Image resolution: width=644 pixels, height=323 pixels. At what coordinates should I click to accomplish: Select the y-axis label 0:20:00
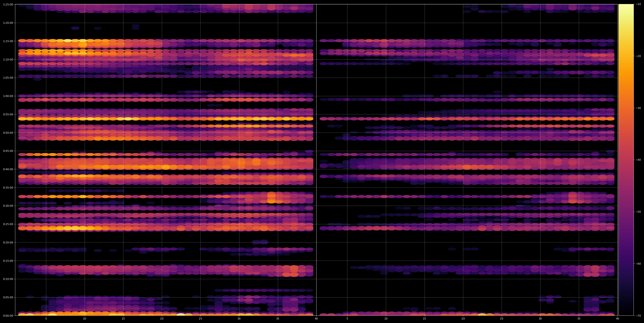click(8, 242)
